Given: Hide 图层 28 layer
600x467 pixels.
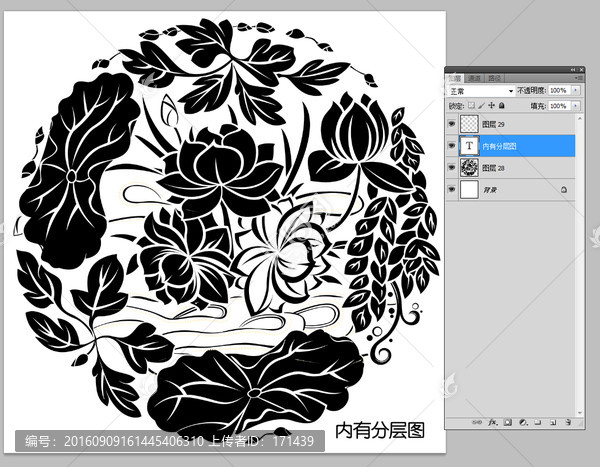Looking at the screenshot, I should pos(452,167).
